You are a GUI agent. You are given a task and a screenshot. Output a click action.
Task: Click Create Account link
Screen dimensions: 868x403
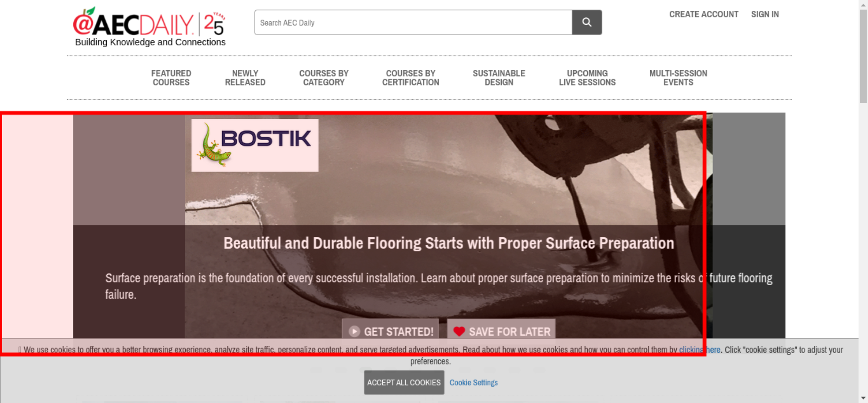pos(704,14)
